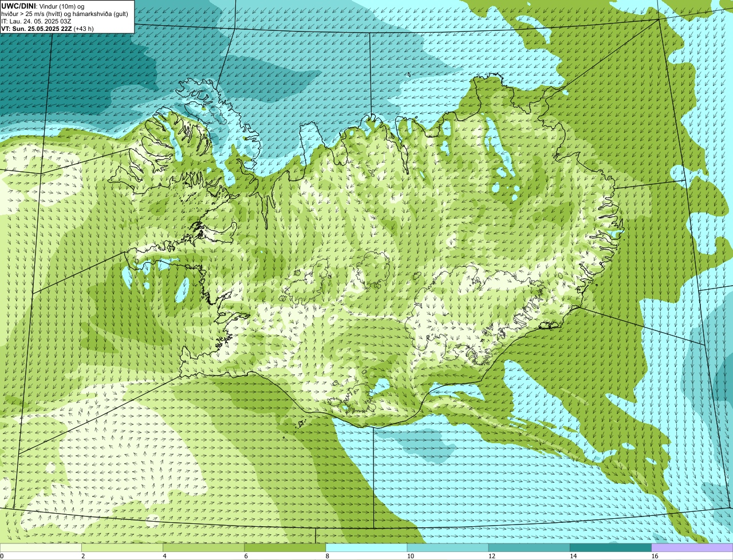This screenshot has height=560, width=733.
Task: Click the 14–16 dark teal legend swatch
Action: pos(610,547)
